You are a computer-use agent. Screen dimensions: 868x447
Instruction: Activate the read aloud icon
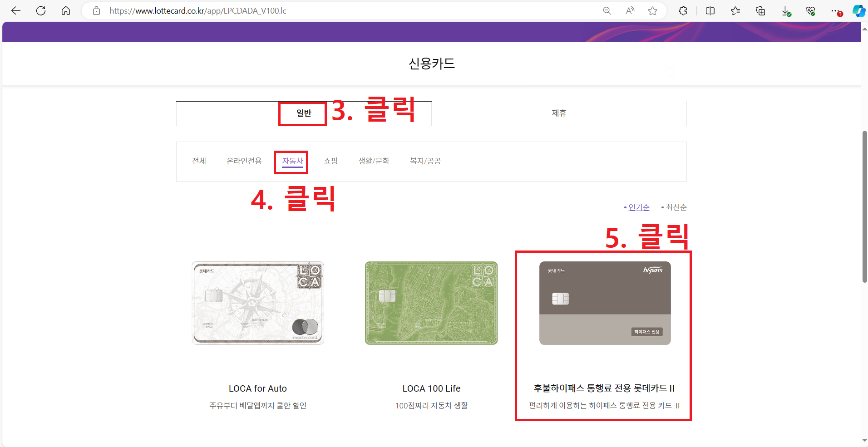click(630, 11)
